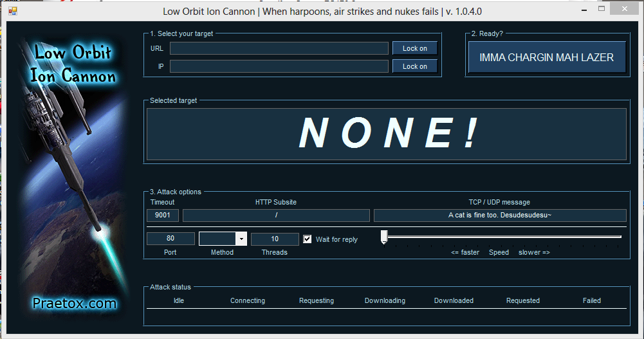This screenshot has width=644, height=339.
Task: Click the Connecting status column header
Action: 248,300
